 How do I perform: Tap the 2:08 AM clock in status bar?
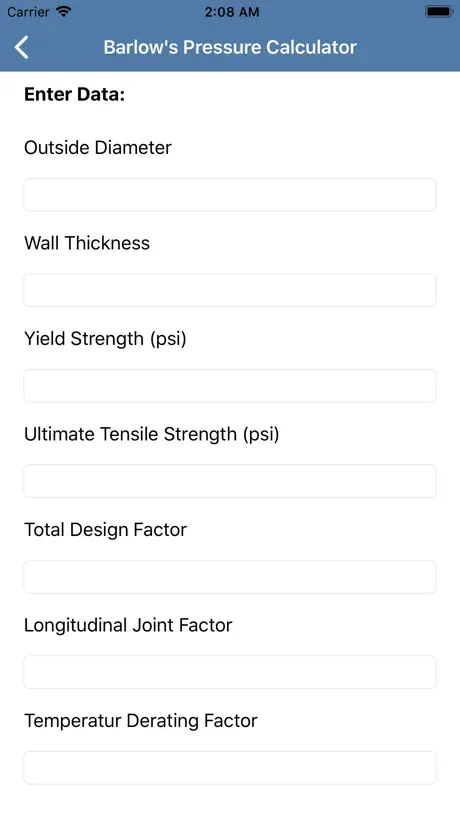point(232,12)
